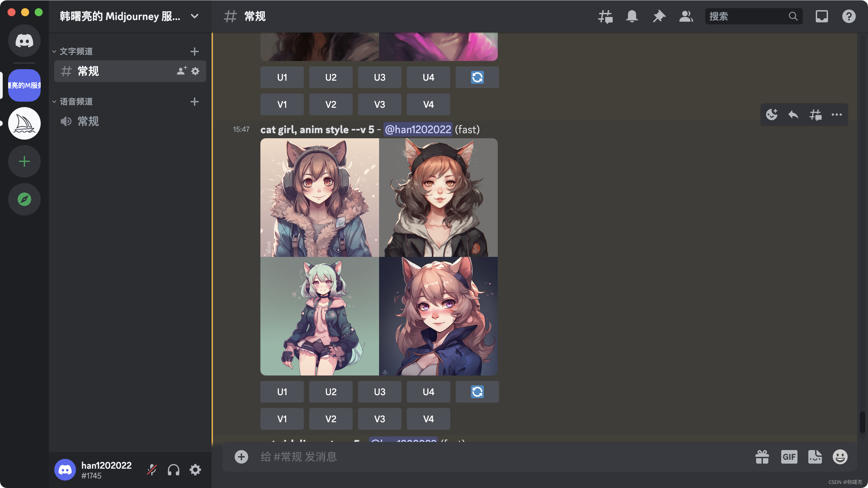Click the 给 #常规 发消息 message field
This screenshot has height=488, width=868.
[x=475, y=457]
